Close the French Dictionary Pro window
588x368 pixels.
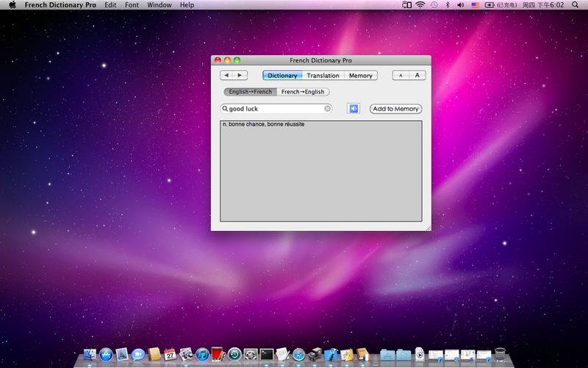point(218,60)
